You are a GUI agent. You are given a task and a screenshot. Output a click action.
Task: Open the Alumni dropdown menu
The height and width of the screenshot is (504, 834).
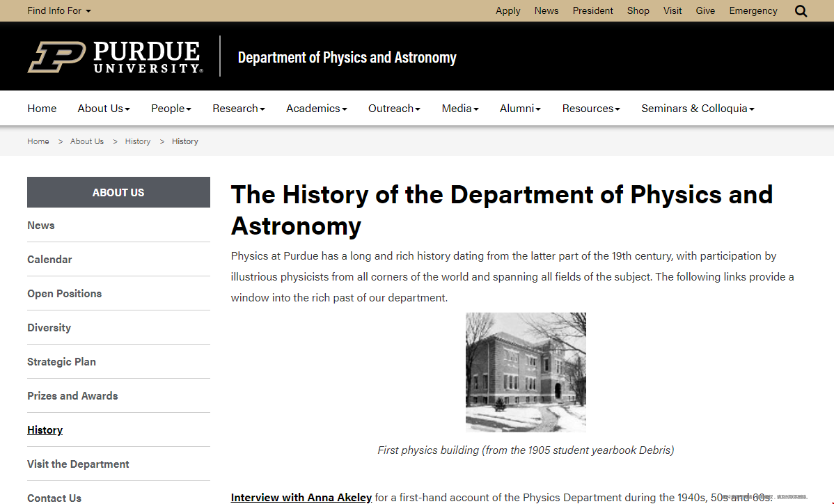pyautogui.click(x=520, y=109)
